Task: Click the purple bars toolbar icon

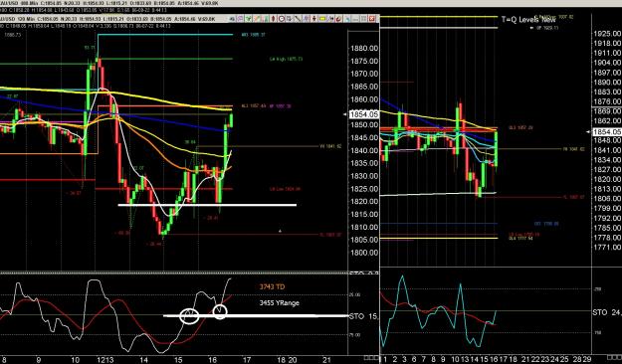Action: click(306, 19)
